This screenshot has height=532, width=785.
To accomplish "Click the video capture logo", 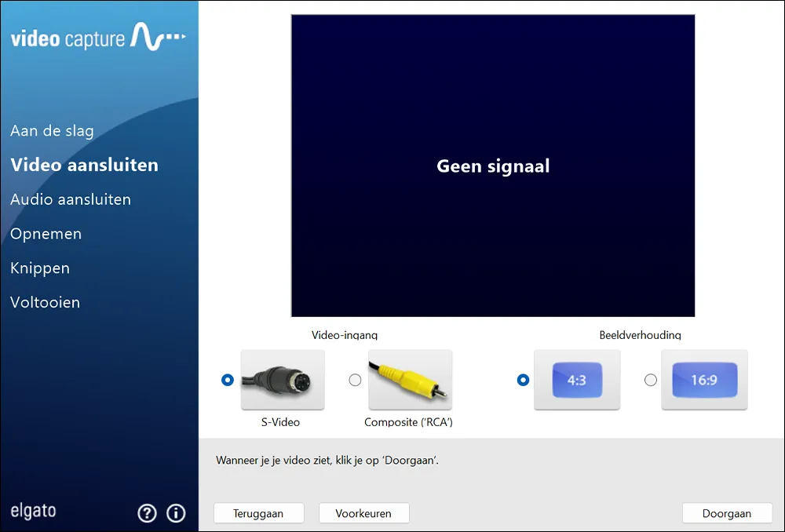I will [98, 38].
